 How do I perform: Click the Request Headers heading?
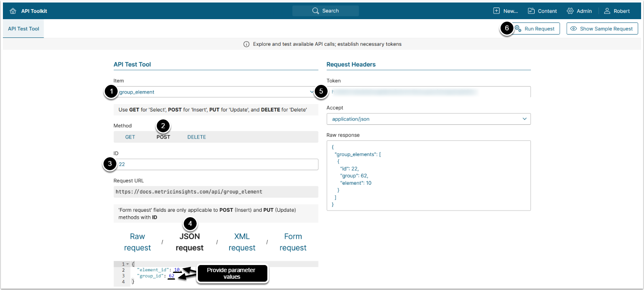tap(351, 64)
